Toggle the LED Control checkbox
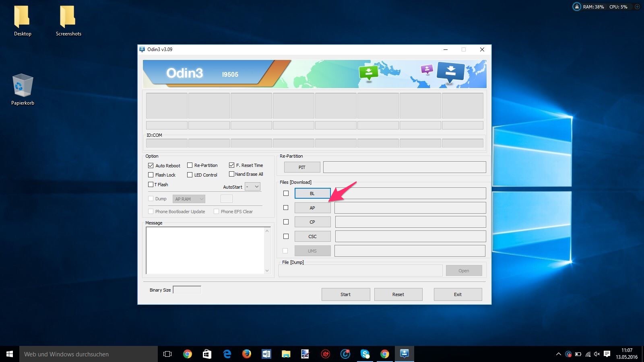Screen dimensions: 644x362 coord(190,175)
